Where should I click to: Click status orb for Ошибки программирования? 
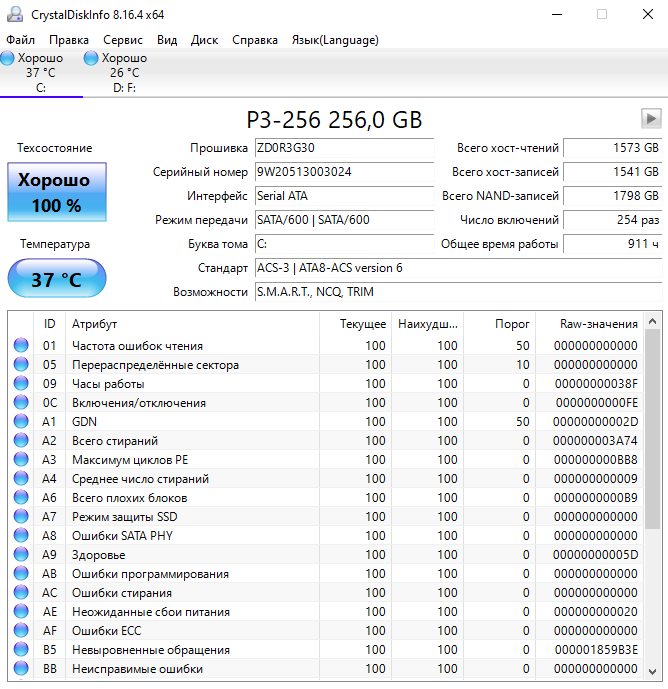(x=21, y=573)
